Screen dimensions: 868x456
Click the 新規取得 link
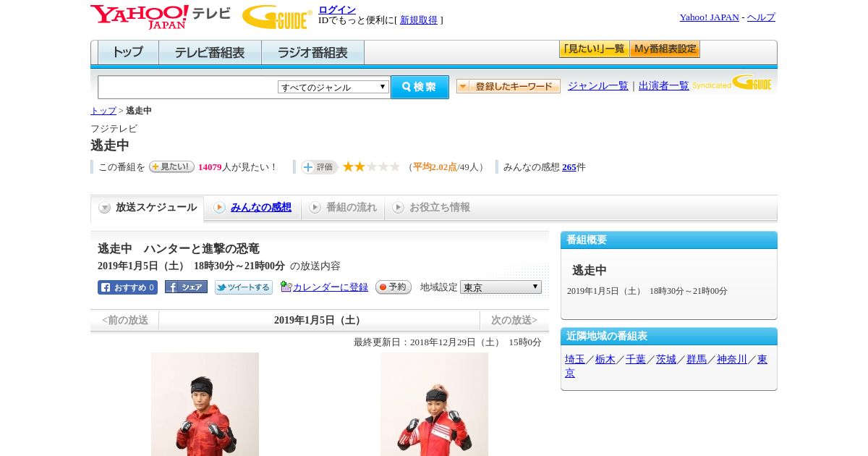pos(419,20)
